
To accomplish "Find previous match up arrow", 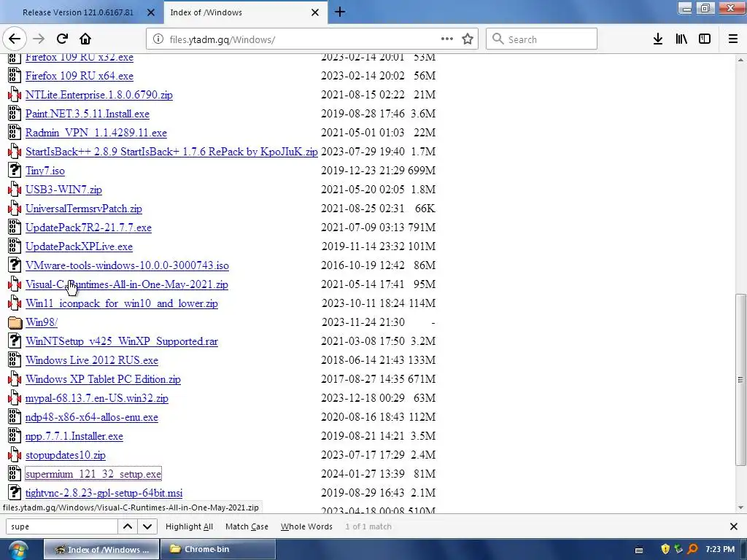I will click(x=128, y=526).
